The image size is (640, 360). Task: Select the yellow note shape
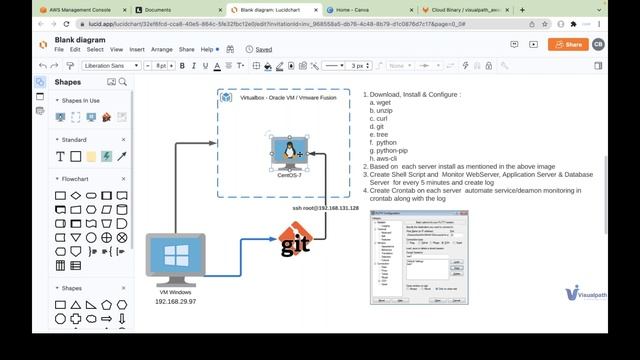point(91,156)
